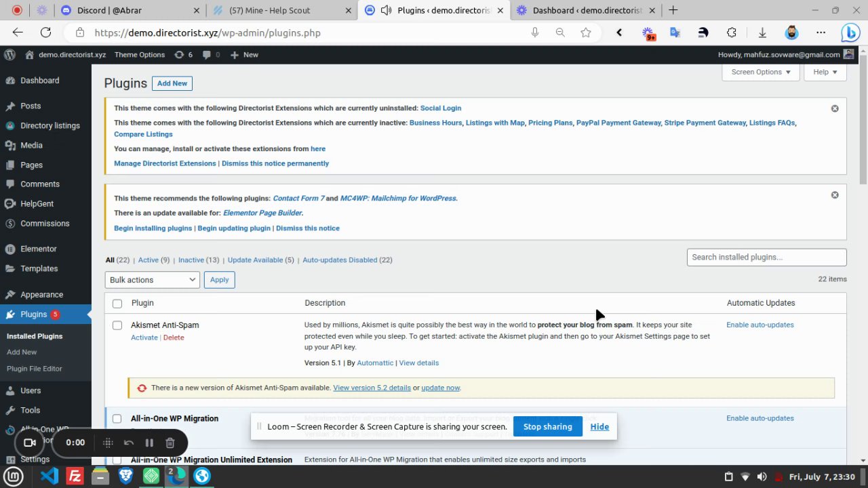Toggle the select-all plugins checkbox
868x488 pixels.
click(117, 304)
